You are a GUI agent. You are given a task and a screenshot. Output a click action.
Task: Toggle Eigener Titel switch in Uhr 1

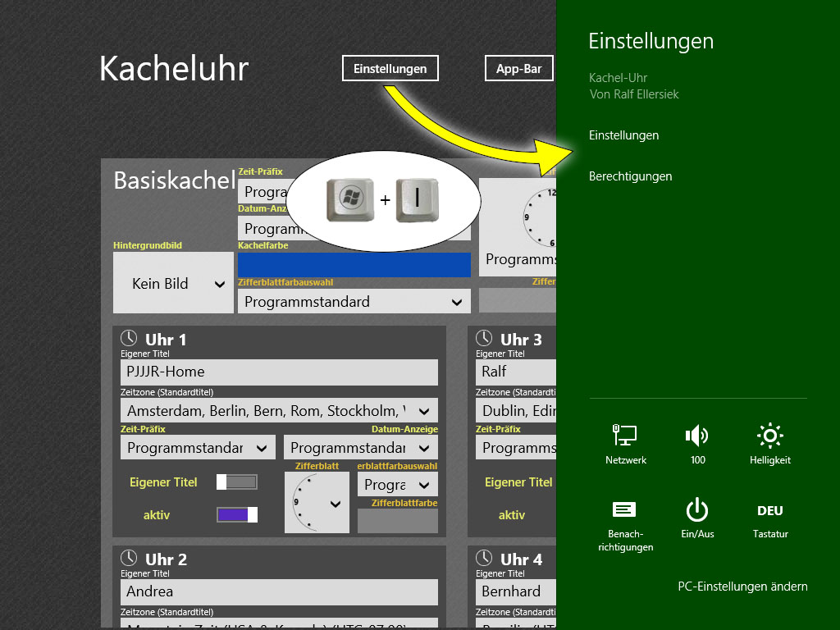point(237,482)
